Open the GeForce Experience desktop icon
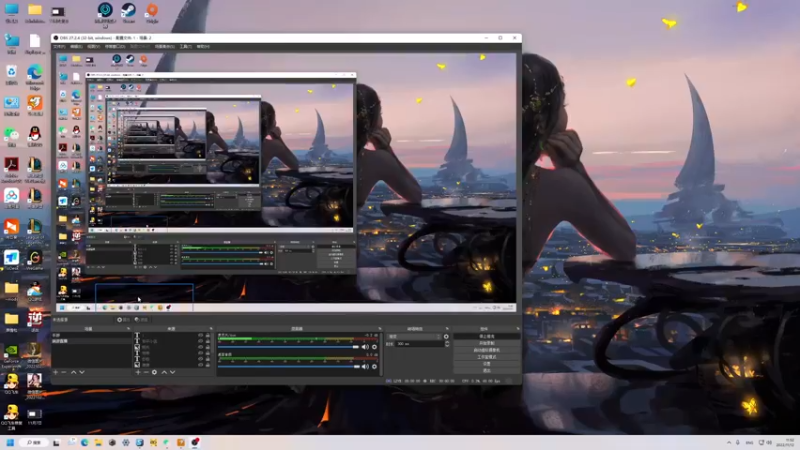800x450 pixels. click(11, 356)
